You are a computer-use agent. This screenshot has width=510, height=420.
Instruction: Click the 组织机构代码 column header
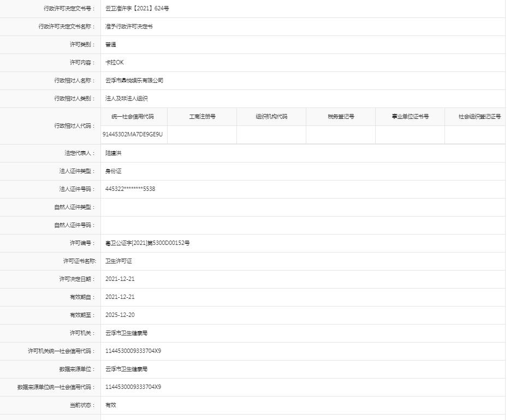271,117
